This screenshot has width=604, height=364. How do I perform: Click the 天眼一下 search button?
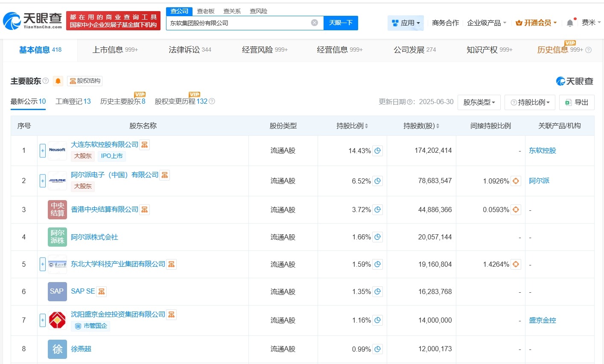click(340, 23)
